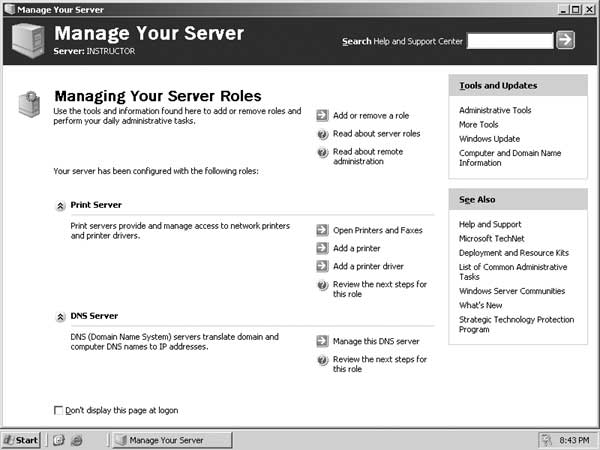Click the Add a printer link
The width and height of the screenshot is (600, 450).
pos(357,248)
